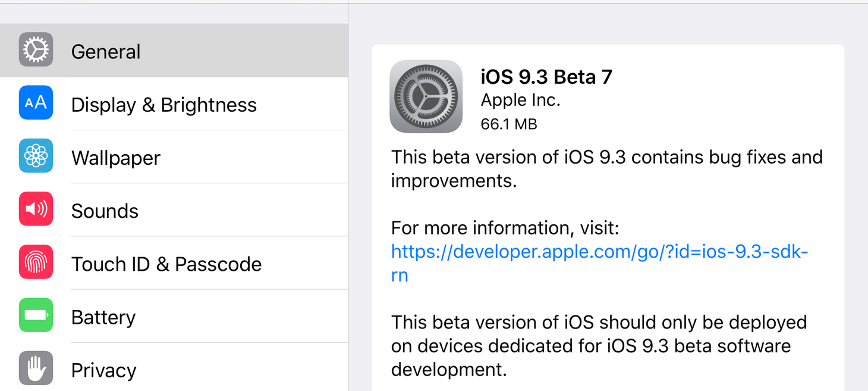Open Display & Brightness settings
Viewport: 868px width, 391px height.
click(x=174, y=104)
